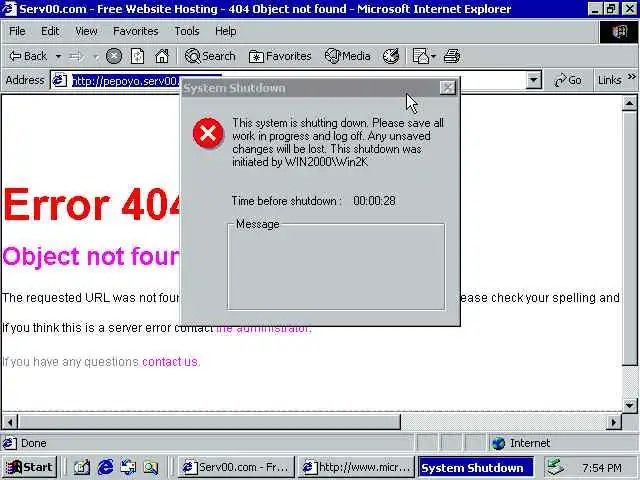Launch the Show Desktop quick launch icon
This screenshot has height=480, width=640.
[81, 467]
